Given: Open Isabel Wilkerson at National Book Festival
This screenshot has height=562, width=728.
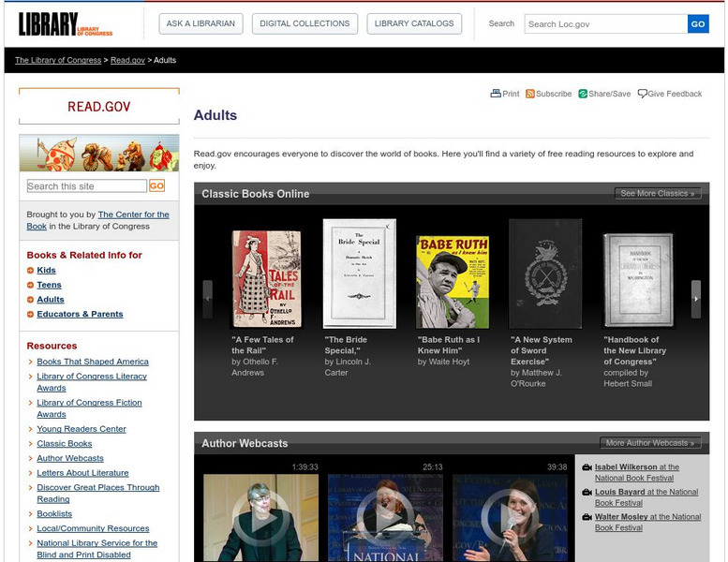Looking at the screenshot, I should [636, 472].
